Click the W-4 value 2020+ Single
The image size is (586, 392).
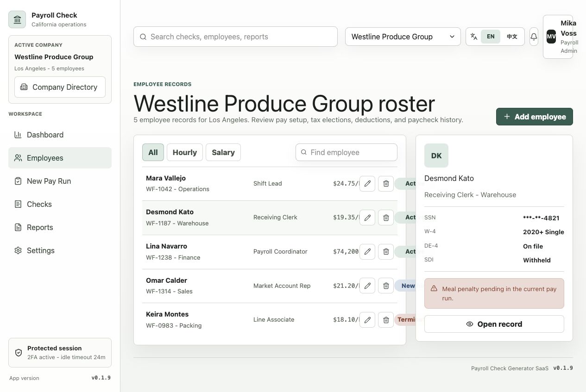[x=543, y=232]
